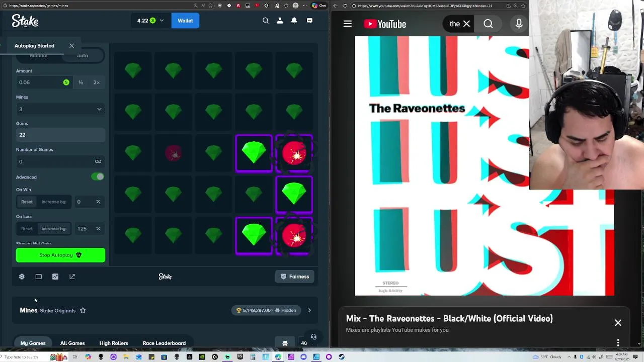
Task: Open game in popout window icon
Action: [72, 277]
